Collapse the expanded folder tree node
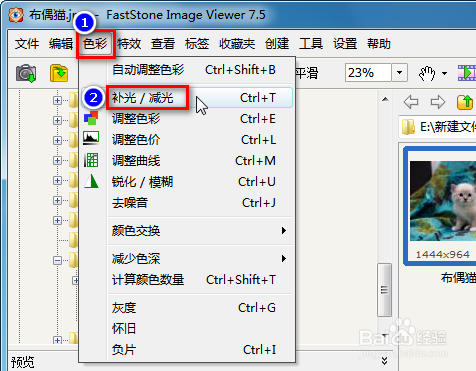The width and height of the screenshot is (476, 371). point(57,260)
